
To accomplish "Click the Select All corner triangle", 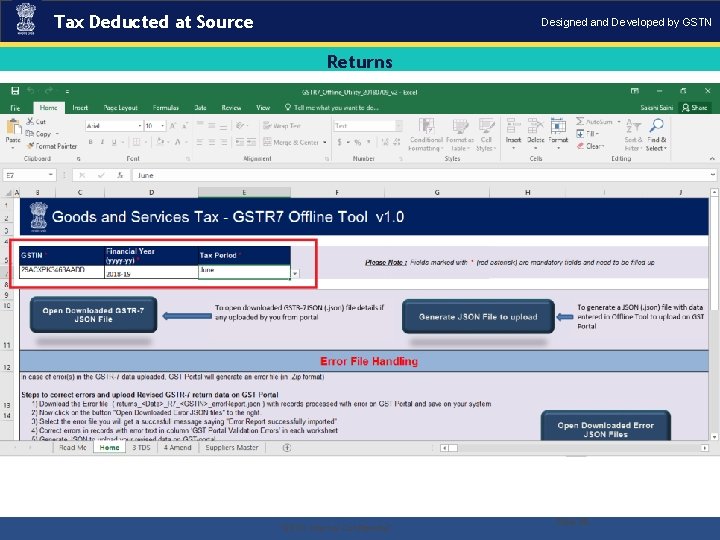I will click(x=8, y=193).
